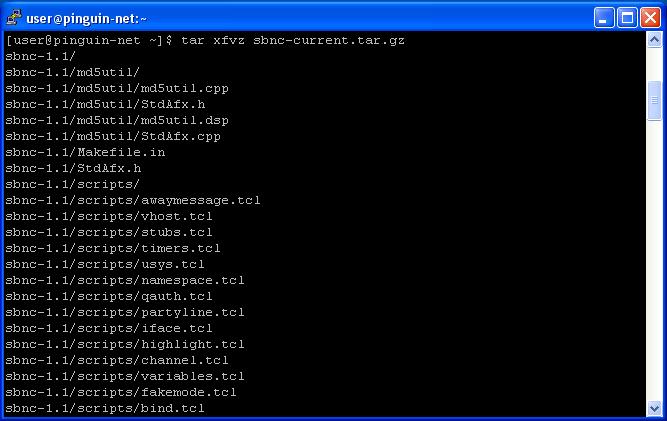Image resolution: width=667 pixels, height=421 pixels.
Task: Click the awaymessage.tcl output line
Action: click(133, 200)
